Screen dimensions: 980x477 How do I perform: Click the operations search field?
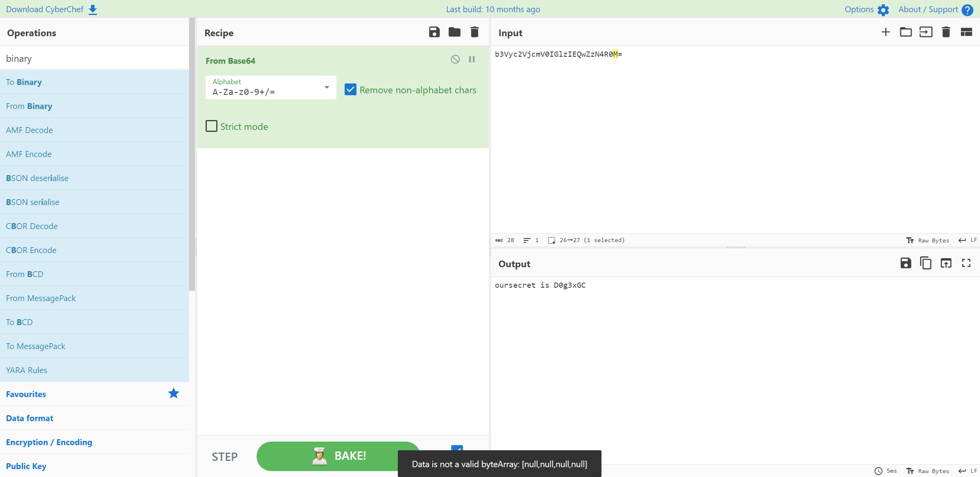point(95,58)
